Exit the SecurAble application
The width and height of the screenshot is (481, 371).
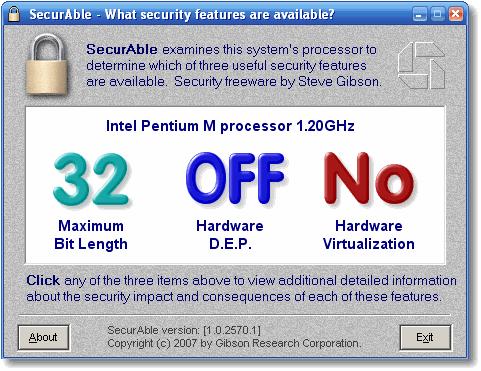pyautogui.click(x=425, y=338)
